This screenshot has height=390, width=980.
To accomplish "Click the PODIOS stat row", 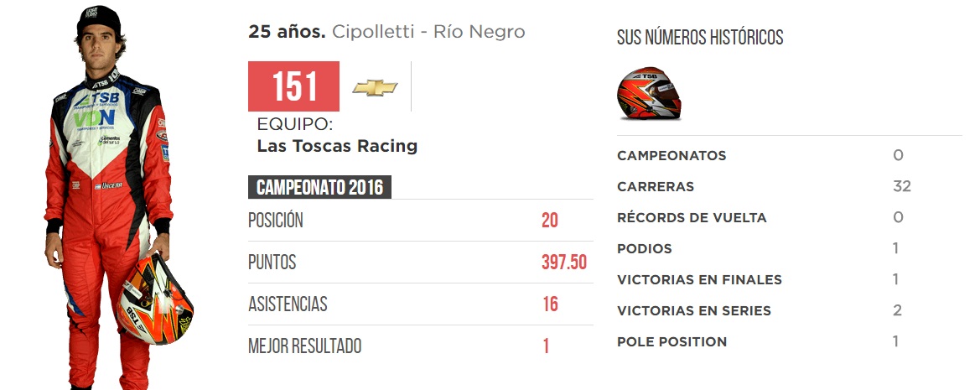I will click(x=790, y=249).
